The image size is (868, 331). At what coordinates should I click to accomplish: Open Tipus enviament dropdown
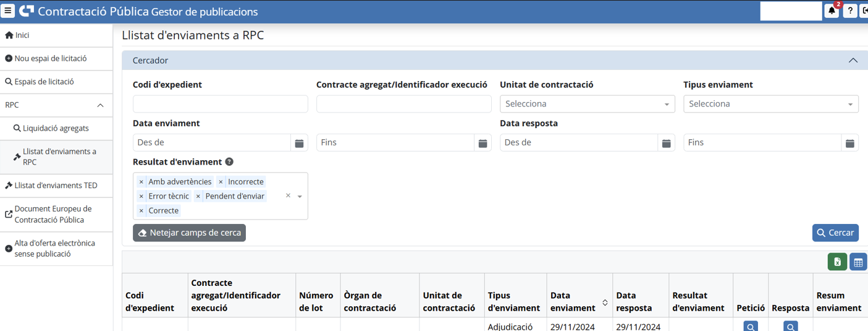coord(770,104)
